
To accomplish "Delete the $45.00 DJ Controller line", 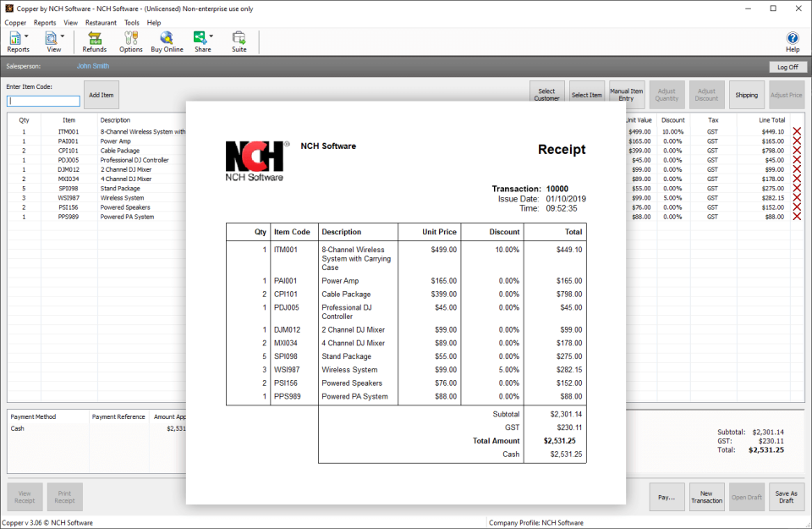I will point(797,160).
